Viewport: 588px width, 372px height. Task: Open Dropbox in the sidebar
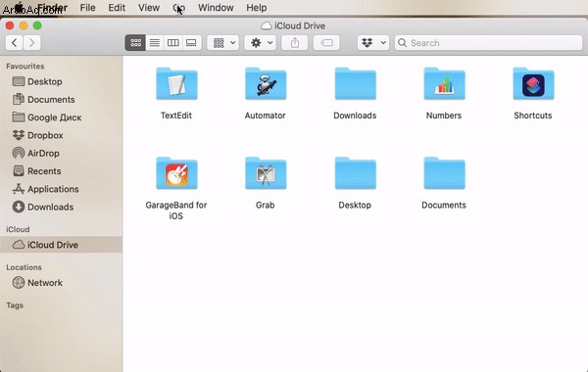tap(38, 135)
